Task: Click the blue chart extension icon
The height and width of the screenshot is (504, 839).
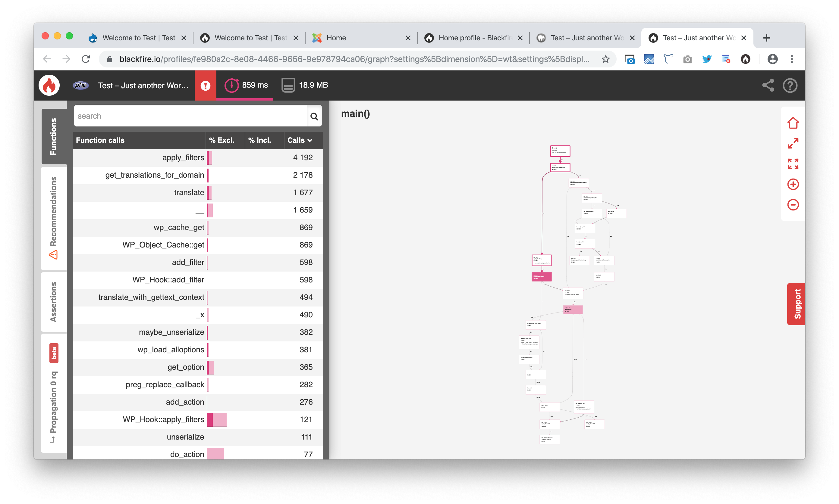Action: point(649,59)
